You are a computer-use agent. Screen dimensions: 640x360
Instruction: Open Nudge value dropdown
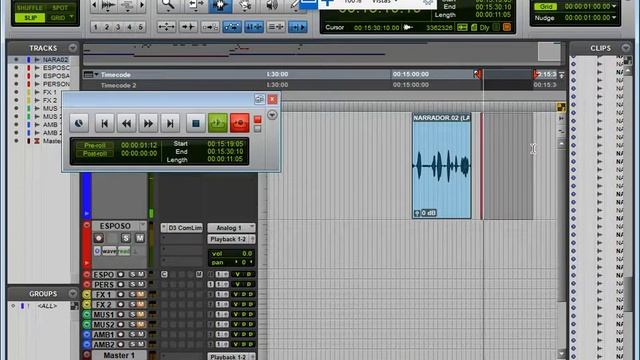point(614,18)
